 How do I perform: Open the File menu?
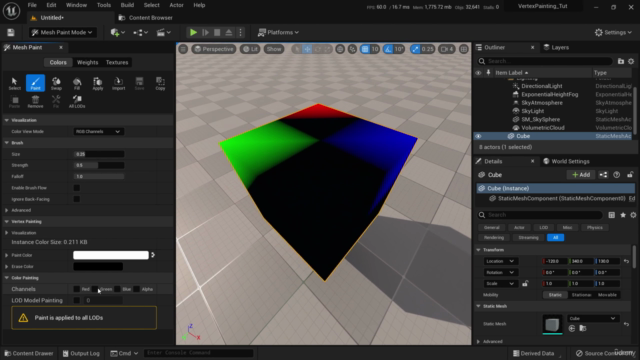click(32, 5)
